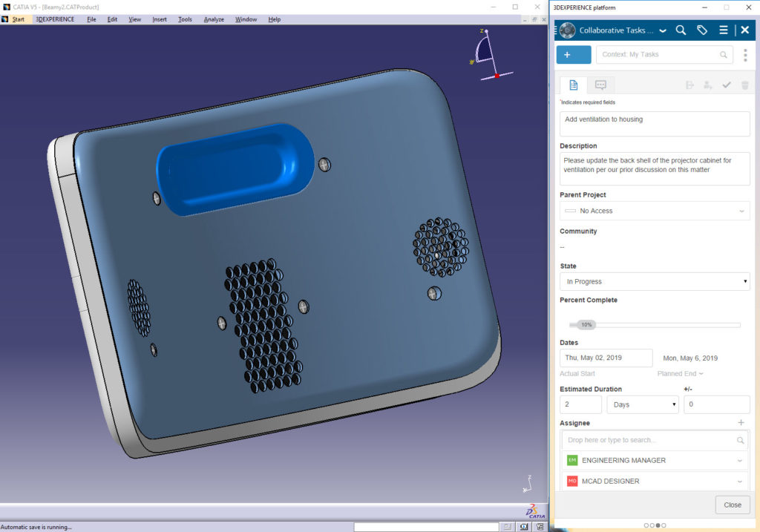760x532 pixels.
Task: Select the second page indicator dot
Action: pyautogui.click(x=652, y=525)
